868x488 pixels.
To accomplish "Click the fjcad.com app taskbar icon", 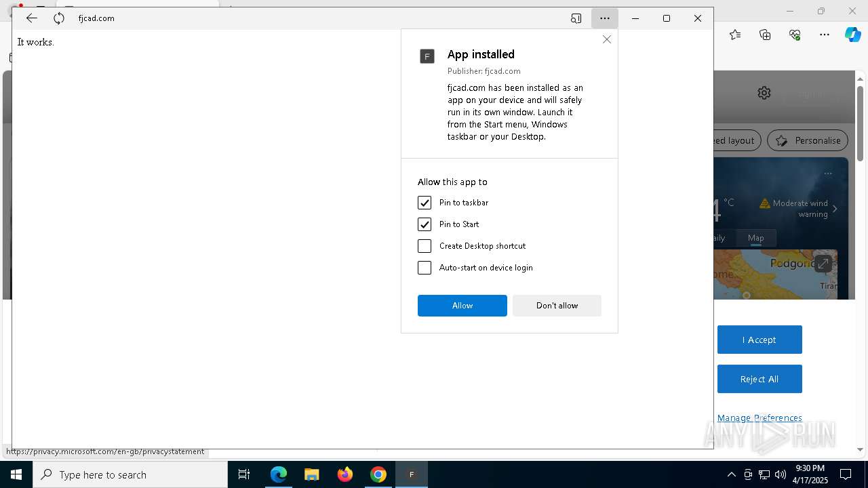I will click(x=411, y=474).
